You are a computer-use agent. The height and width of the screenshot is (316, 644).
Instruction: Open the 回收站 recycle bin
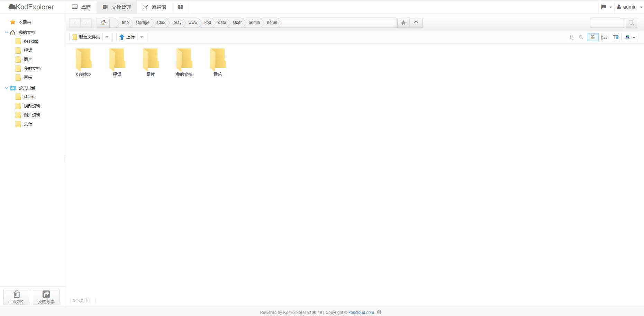coord(17,297)
